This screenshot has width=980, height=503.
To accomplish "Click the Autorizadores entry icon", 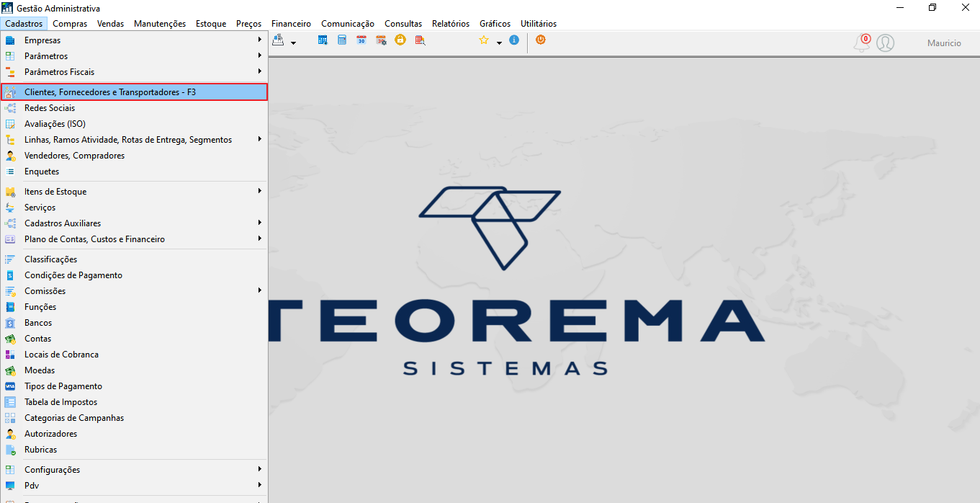I will point(10,434).
